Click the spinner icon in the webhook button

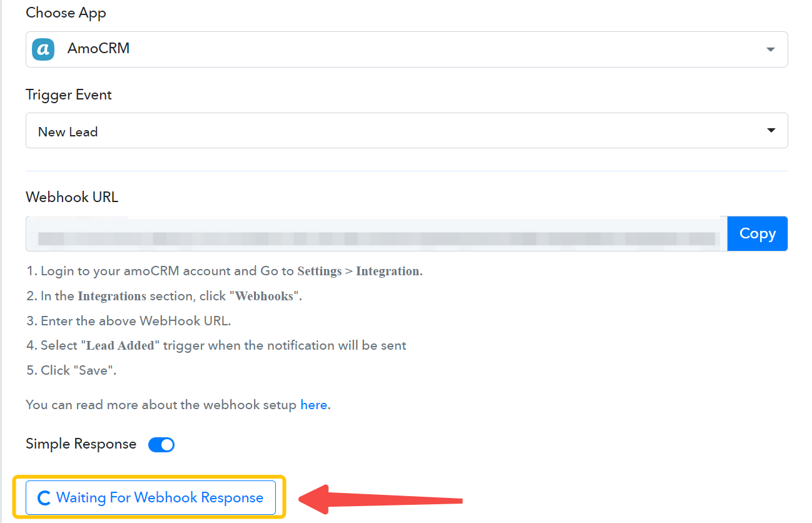[x=44, y=498]
